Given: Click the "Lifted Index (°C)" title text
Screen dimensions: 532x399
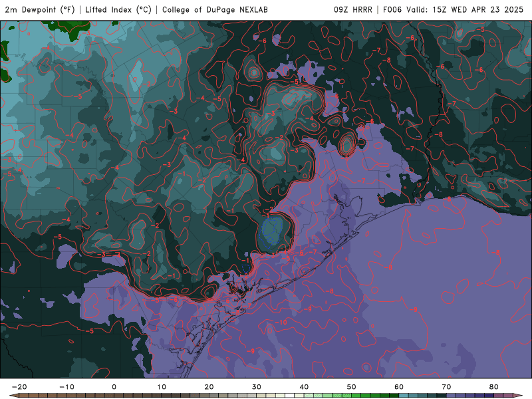Looking at the screenshot, I should point(118,9).
